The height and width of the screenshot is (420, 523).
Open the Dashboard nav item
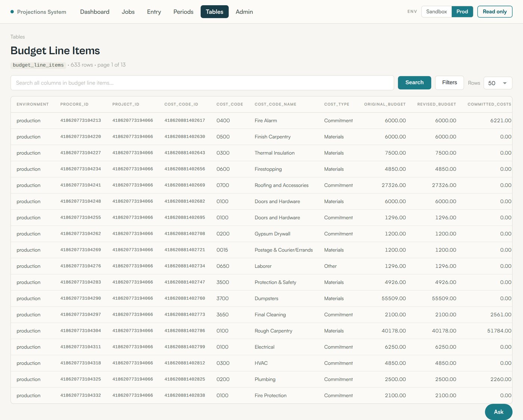coord(95,12)
